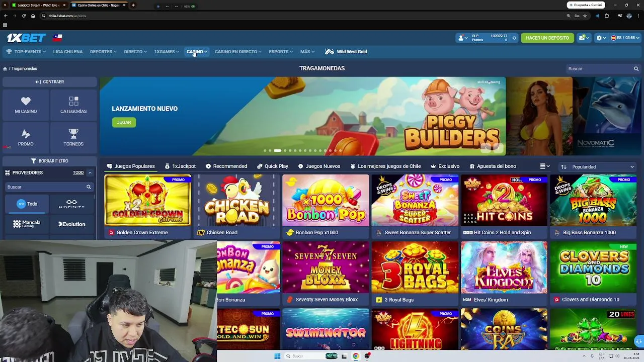Viewport: 644px width, 362px height.
Task: Open Los mejores juegos de Chile tab
Action: click(385, 166)
